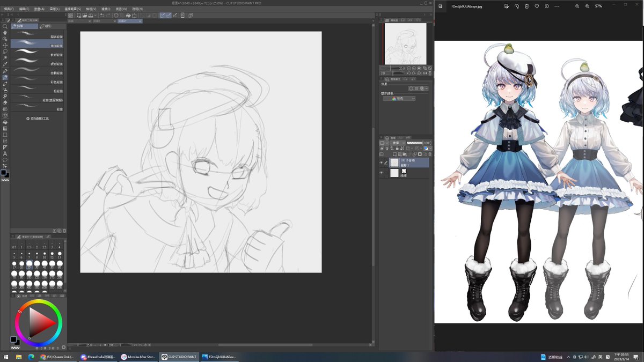The width and height of the screenshot is (644, 362).
Task: Click add sub tool button below brush list
Action: 38,118
